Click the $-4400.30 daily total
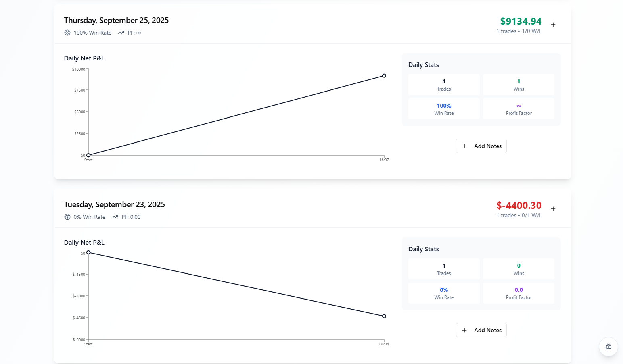 [519, 205]
